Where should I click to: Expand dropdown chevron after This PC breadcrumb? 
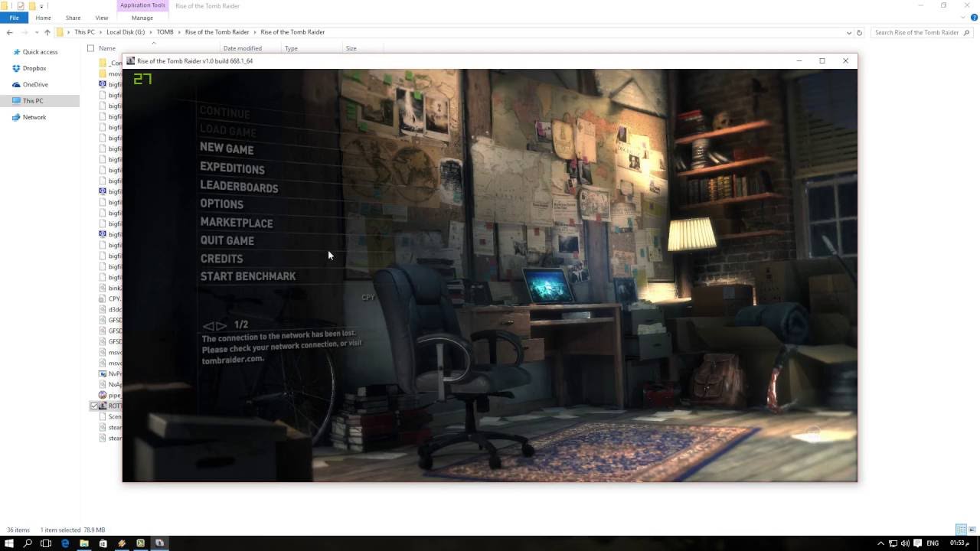[101, 32]
